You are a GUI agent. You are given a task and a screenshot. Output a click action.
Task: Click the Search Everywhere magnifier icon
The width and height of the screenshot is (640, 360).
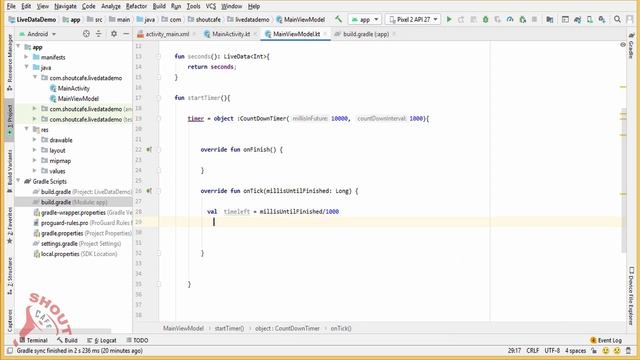[617, 19]
